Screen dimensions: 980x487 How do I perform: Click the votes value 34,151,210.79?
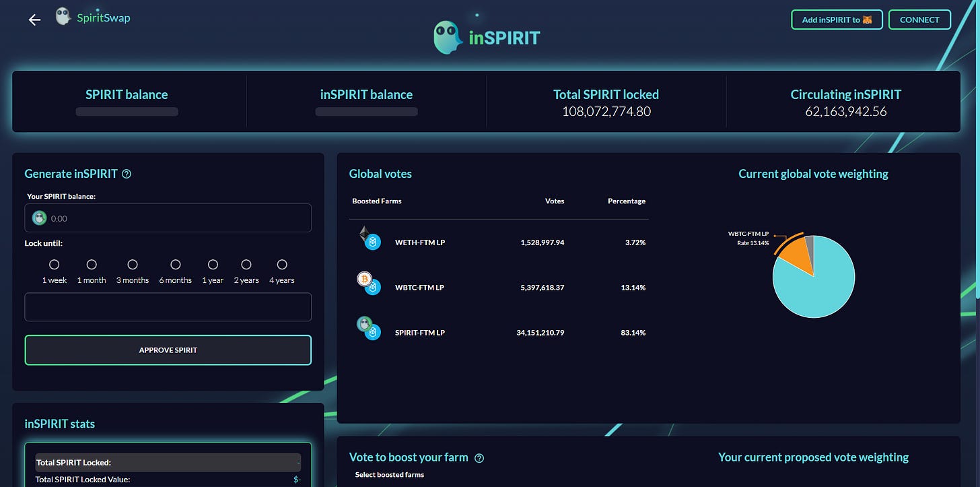click(x=540, y=333)
